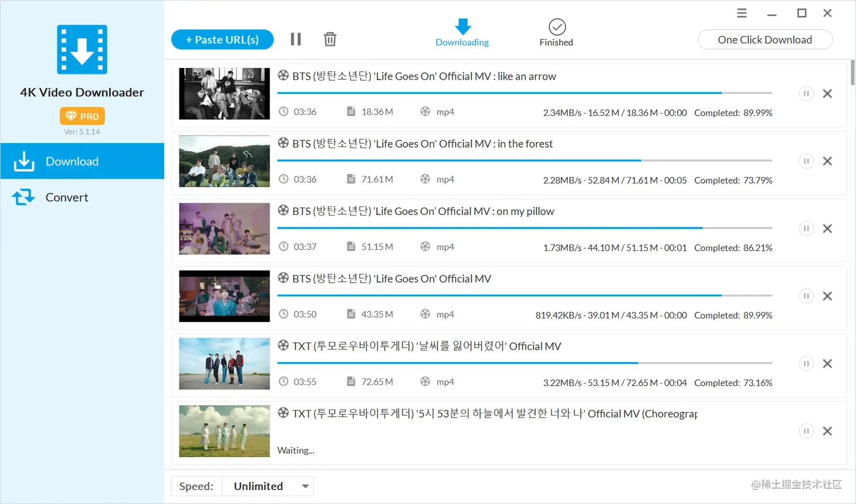Click the clock icon next to 03:55
Image resolution: width=856 pixels, height=504 pixels.
pos(284,381)
